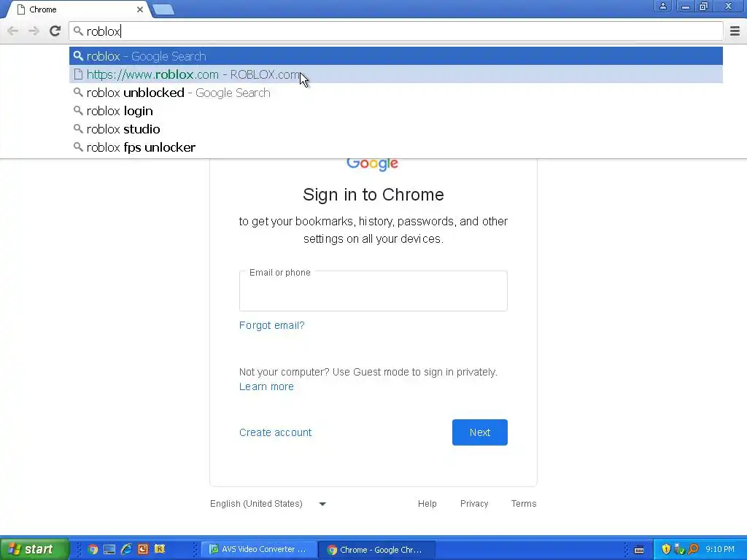The image size is (747, 560).
Task: Click the safely remove hardware tray icon
Action: click(x=679, y=550)
